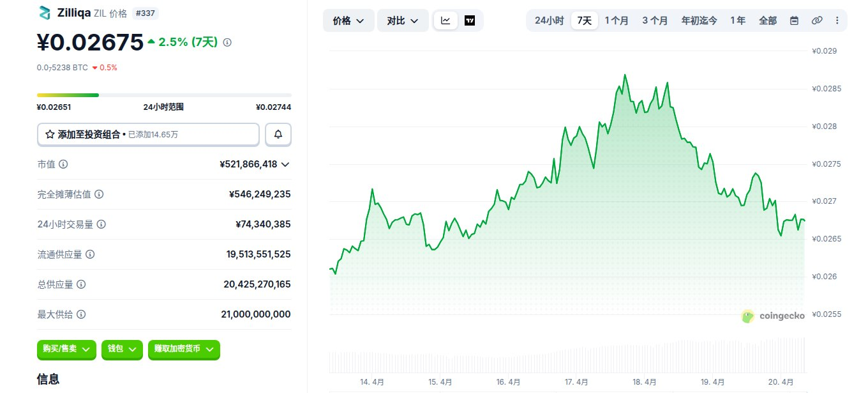Click the 24-hour range progress bar
Viewport: 868px width, 393px height.
(x=164, y=95)
